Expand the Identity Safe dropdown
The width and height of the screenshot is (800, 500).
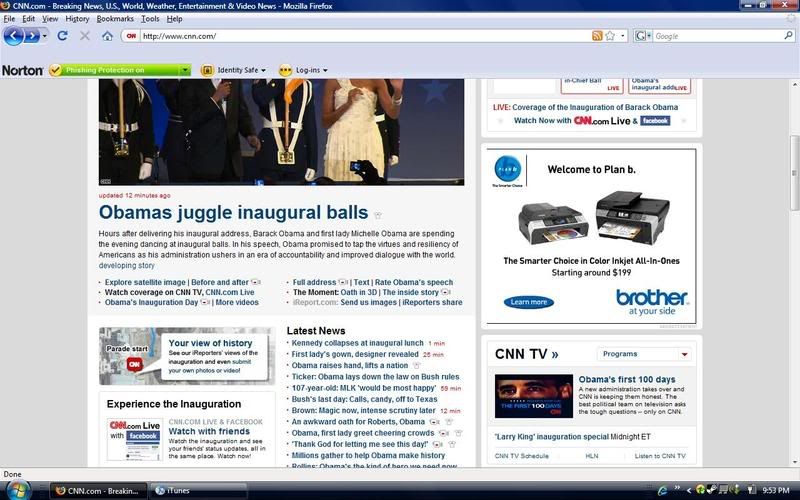point(263,70)
